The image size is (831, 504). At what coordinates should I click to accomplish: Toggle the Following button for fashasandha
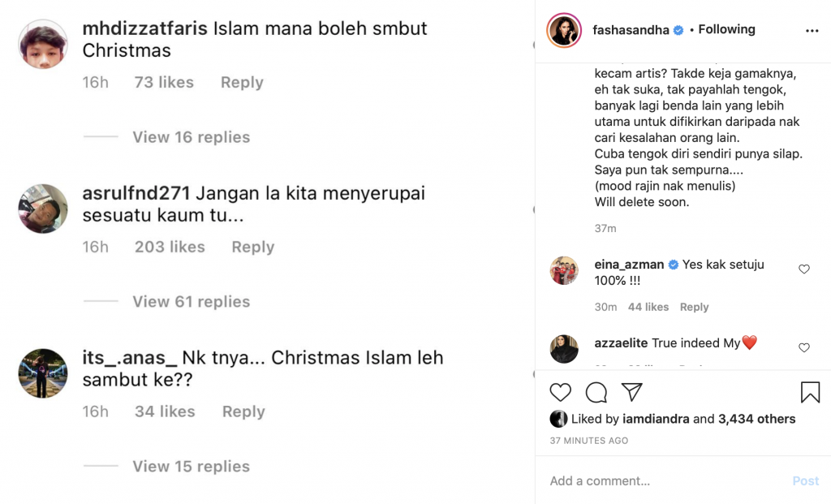[726, 29]
